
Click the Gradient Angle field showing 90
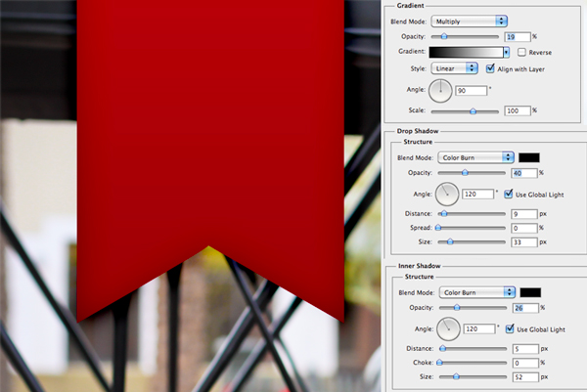[472, 91]
